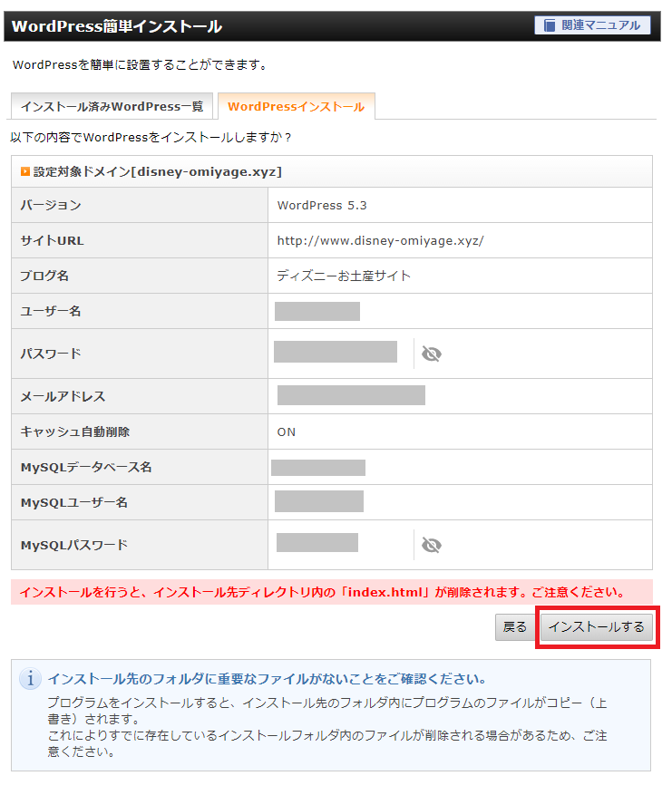
Task: Switch to インストール済みWordPress一覧 tab
Action: point(112,106)
